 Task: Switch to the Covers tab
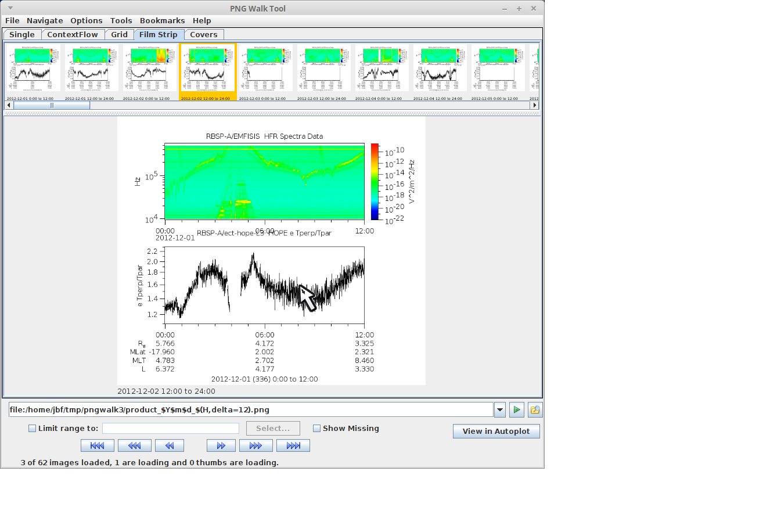(x=203, y=35)
